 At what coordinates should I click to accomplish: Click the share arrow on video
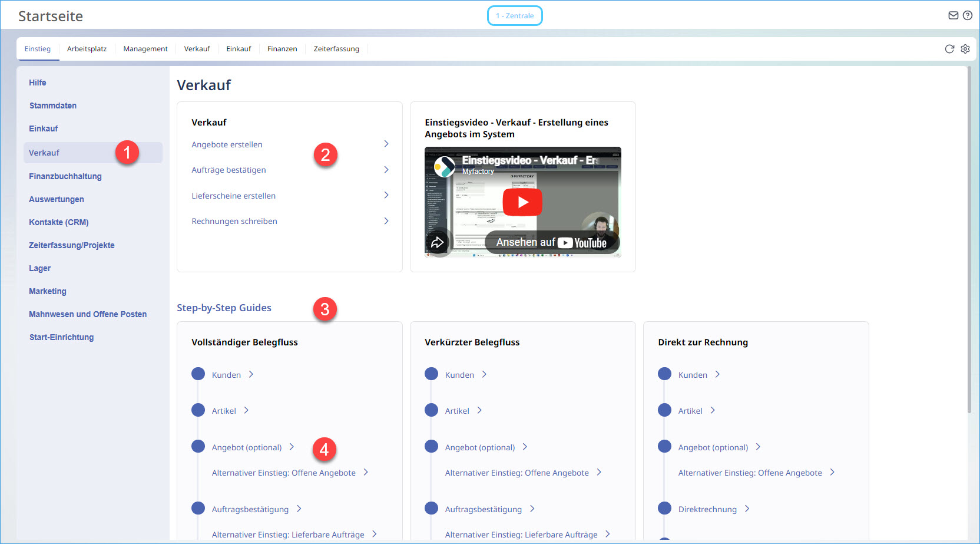click(438, 242)
